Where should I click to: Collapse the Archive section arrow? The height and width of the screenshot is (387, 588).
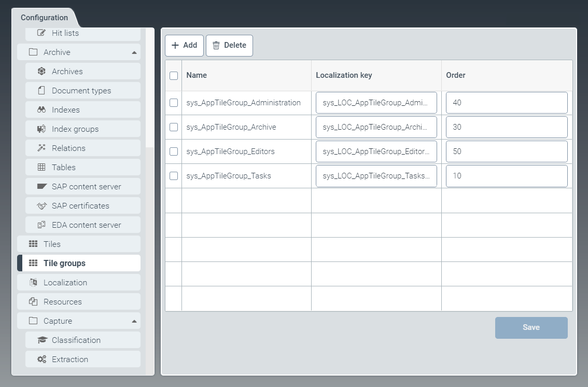pyautogui.click(x=134, y=52)
